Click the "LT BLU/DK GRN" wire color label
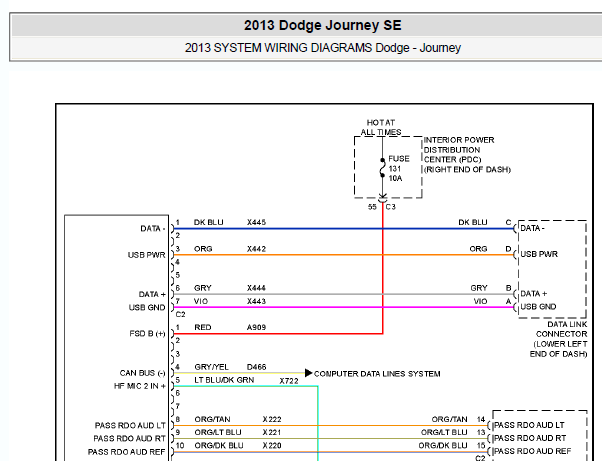Viewport: 602px width, 461px height. pyautogui.click(x=224, y=380)
